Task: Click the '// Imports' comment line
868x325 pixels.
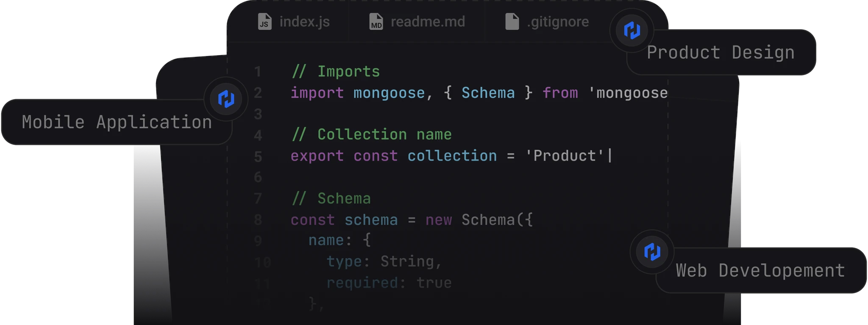Action: click(336, 72)
